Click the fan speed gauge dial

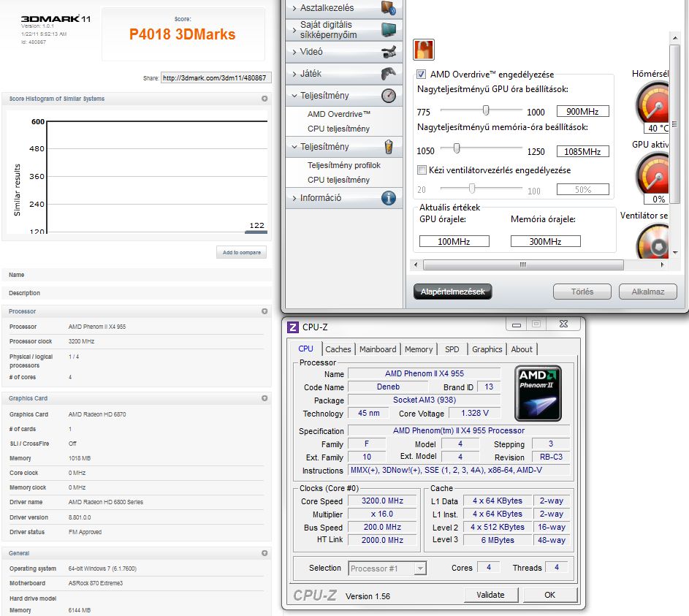(653, 243)
